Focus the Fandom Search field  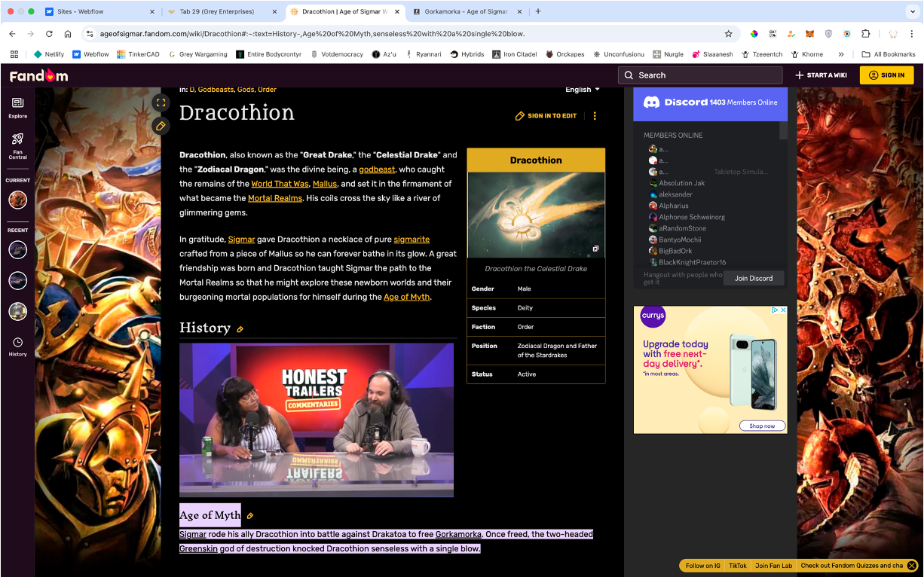[700, 75]
